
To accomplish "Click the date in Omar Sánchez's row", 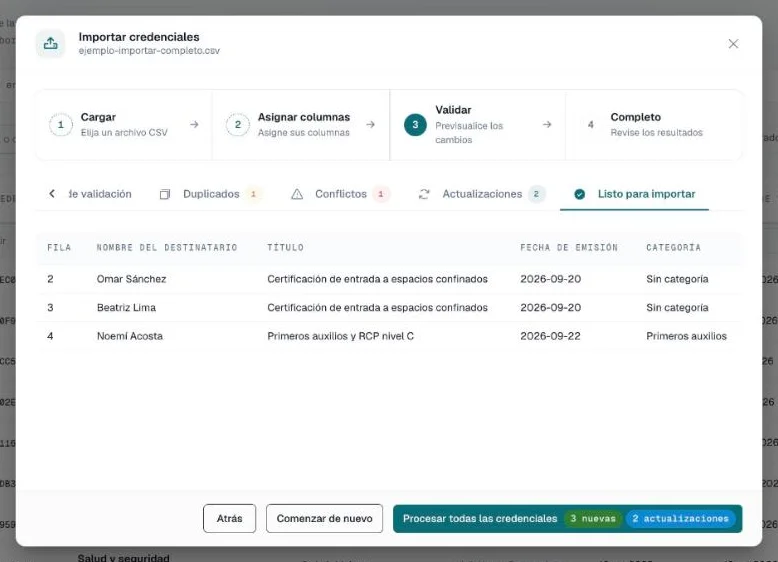I will coord(550,279).
